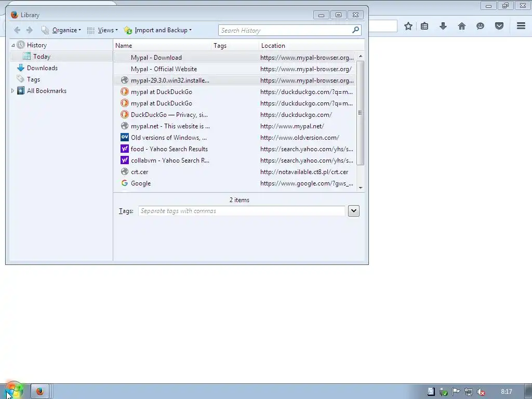The width and height of the screenshot is (532, 399).
Task: Open the Downloads arrow in Firefox toolbar
Action: coord(443,26)
